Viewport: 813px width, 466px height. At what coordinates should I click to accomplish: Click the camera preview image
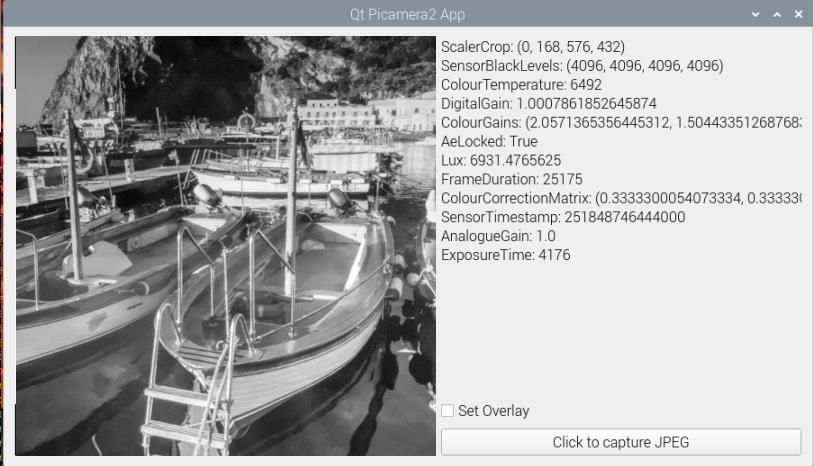tap(225, 246)
